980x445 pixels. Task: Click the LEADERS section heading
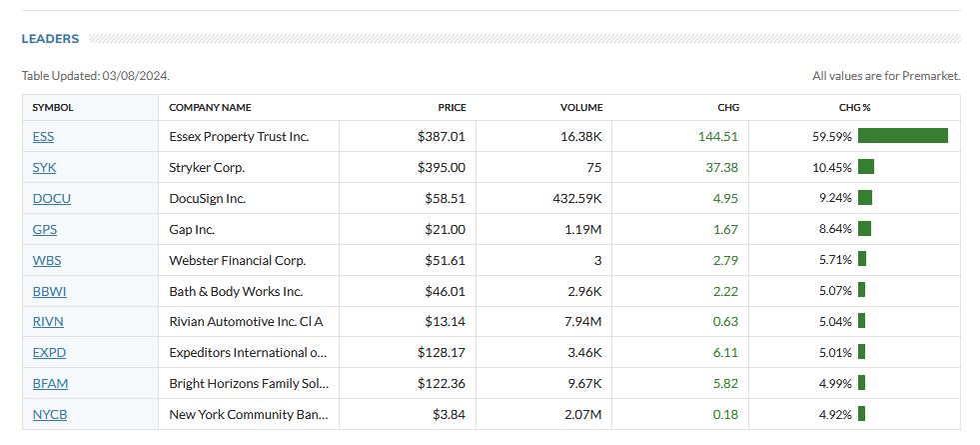(50, 39)
